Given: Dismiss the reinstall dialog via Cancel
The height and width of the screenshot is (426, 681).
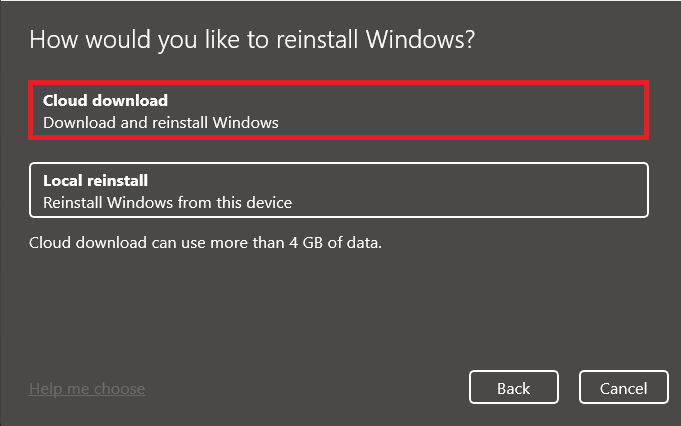Looking at the screenshot, I should [x=624, y=388].
